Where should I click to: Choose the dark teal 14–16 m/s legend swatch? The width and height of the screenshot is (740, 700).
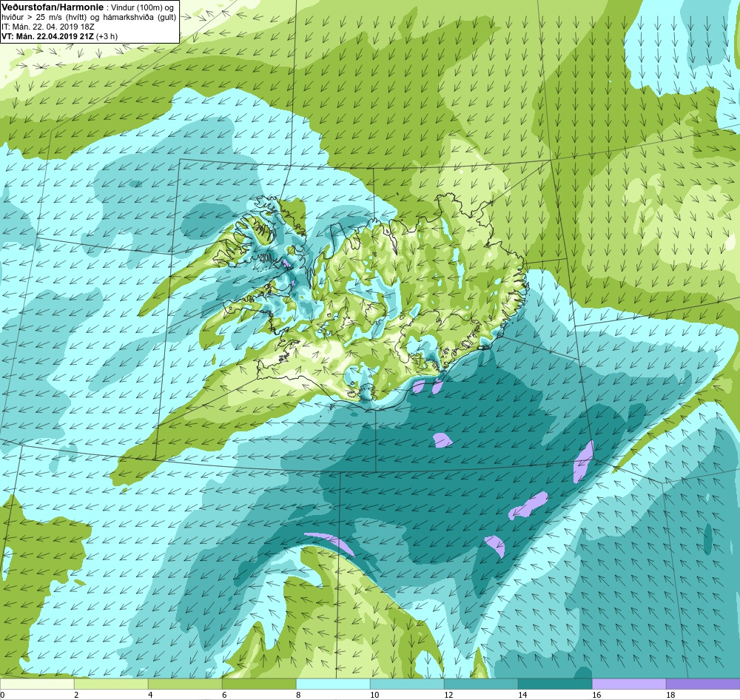[555, 684]
